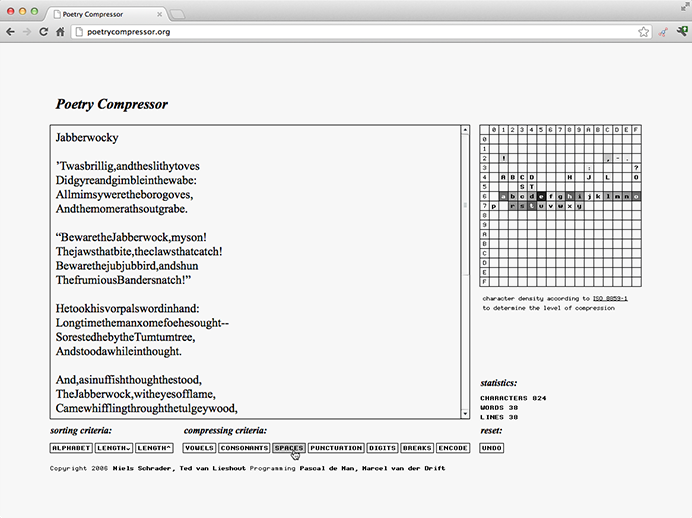Reset changes with the UNDO button
Image resolution: width=692 pixels, height=518 pixels.
(491, 448)
